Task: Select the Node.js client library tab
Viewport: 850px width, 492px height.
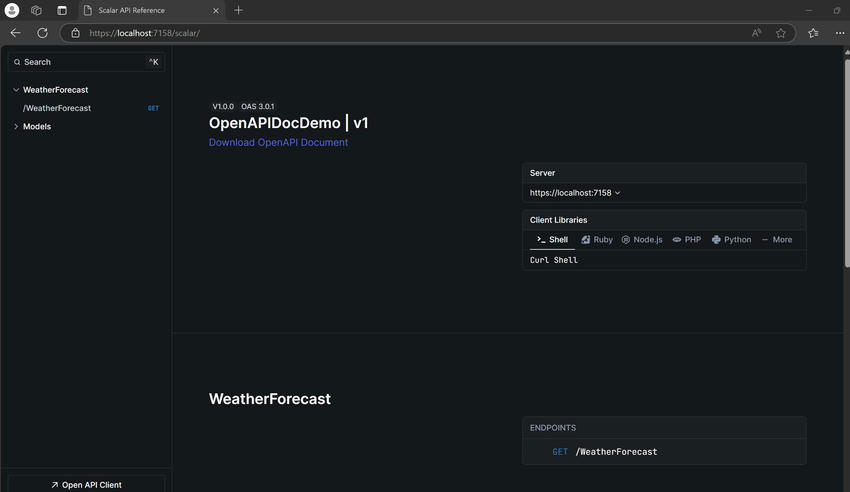Action: click(x=642, y=239)
